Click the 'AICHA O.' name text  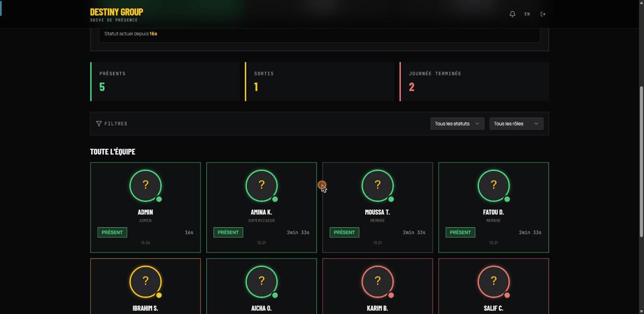(262, 308)
